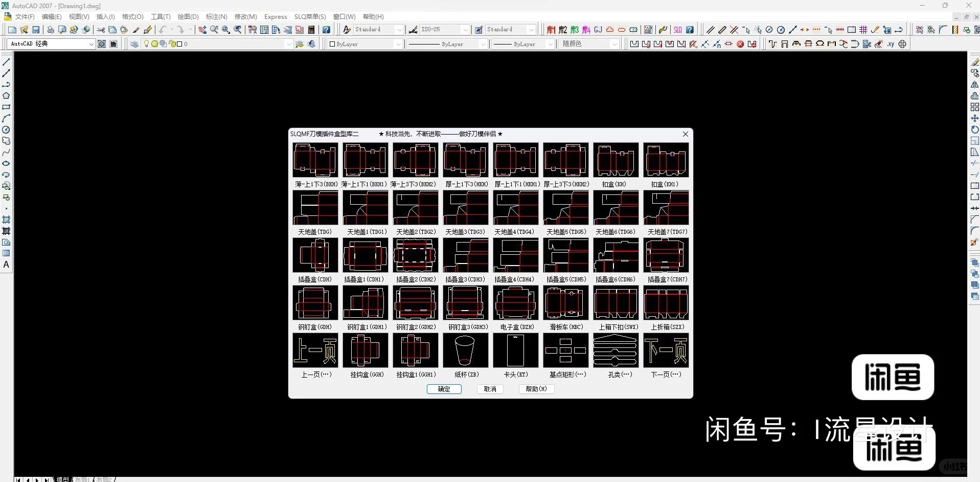Open the Express menu
980x482 pixels.
(x=276, y=17)
